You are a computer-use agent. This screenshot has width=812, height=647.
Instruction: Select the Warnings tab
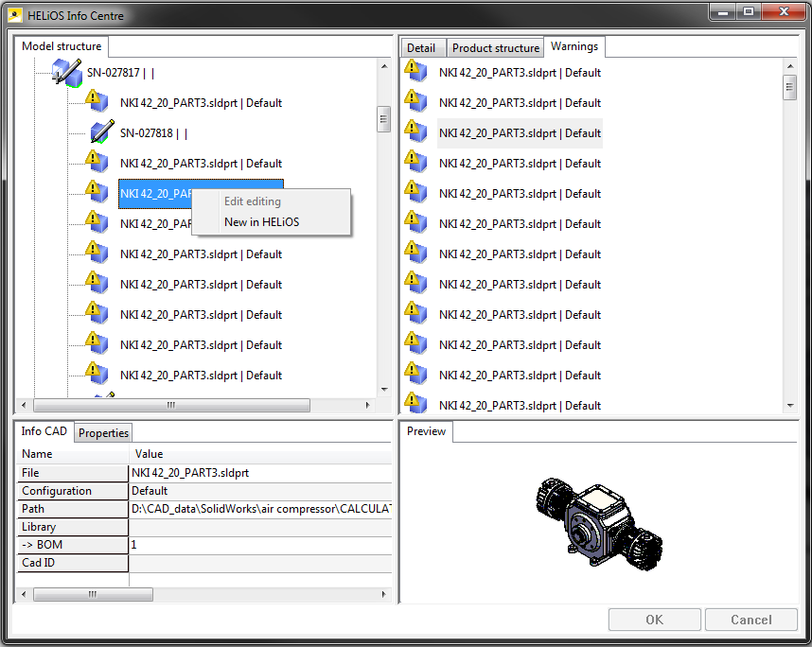(574, 46)
